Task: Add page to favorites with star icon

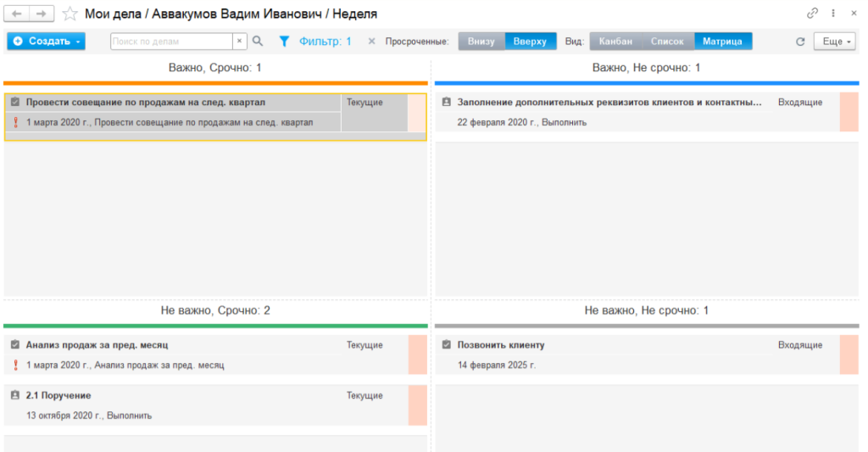Action: pyautogui.click(x=70, y=14)
